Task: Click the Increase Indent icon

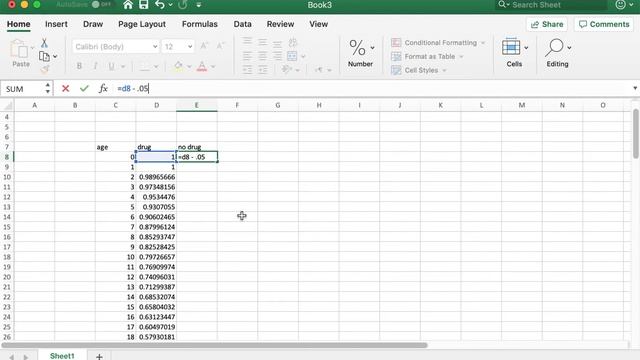Action: click(x=262, y=70)
